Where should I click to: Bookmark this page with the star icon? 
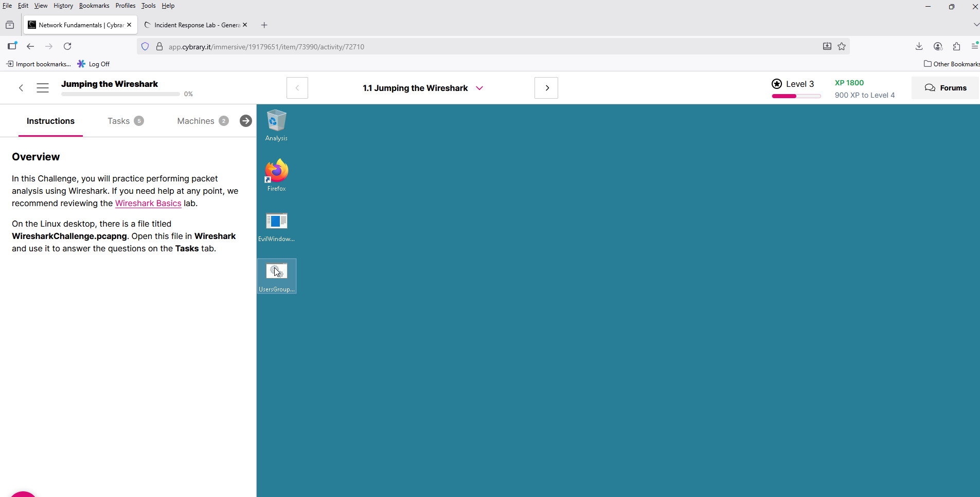click(842, 46)
